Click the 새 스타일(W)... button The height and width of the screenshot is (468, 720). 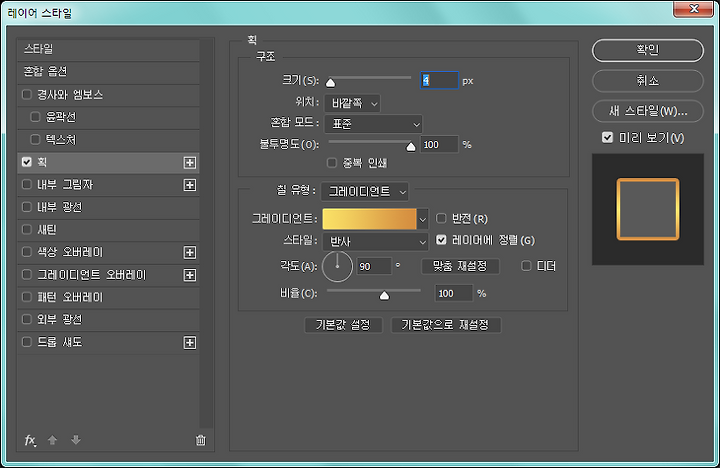tap(647, 111)
